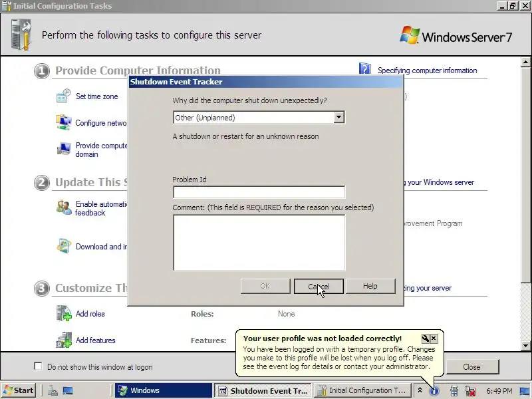Click the Initial Configuration Tasks title bar icon
Image resolution: width=532 pixels, height=399 pixels.
click(7, 6)
